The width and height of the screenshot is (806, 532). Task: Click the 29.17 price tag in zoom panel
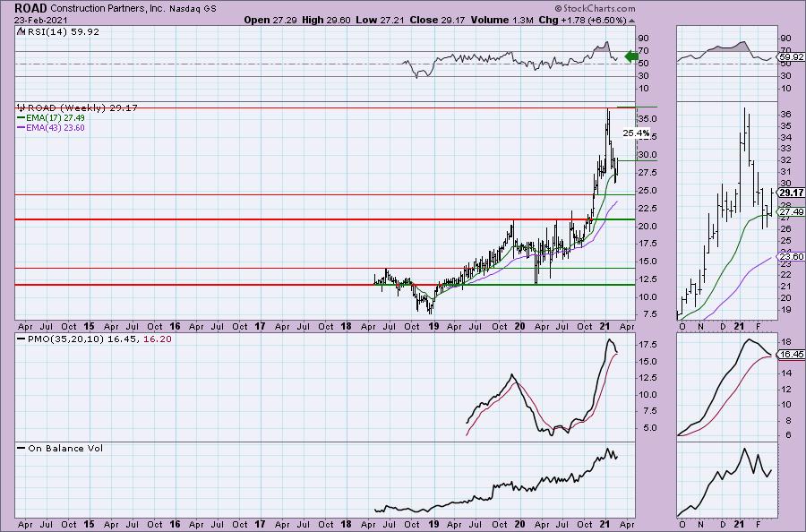(x=791, y=193)
